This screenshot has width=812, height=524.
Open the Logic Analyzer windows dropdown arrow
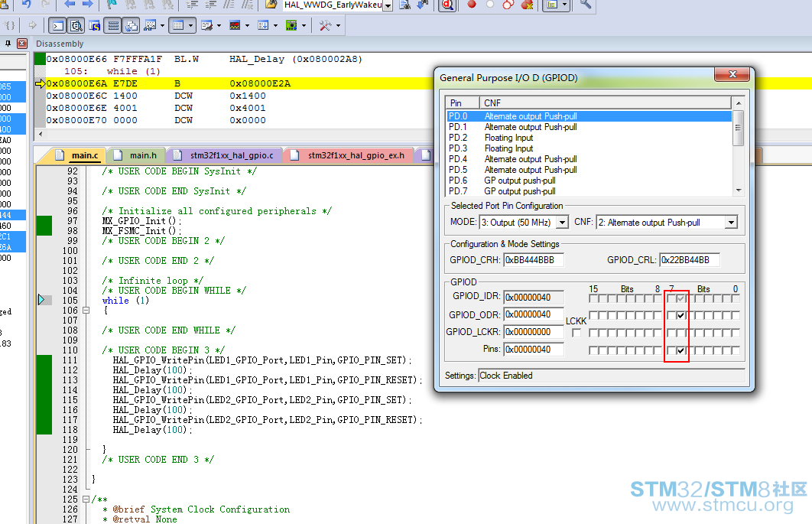point(247,25)
